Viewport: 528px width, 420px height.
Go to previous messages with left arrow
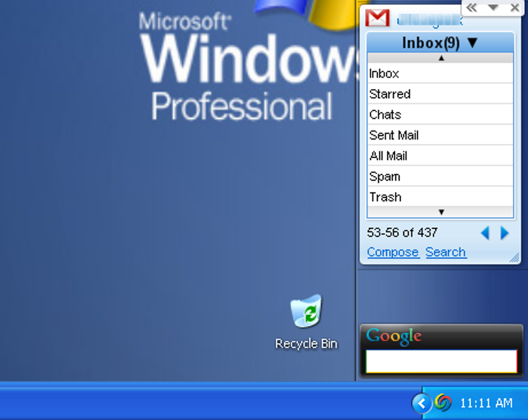click(x=485, y=233)
